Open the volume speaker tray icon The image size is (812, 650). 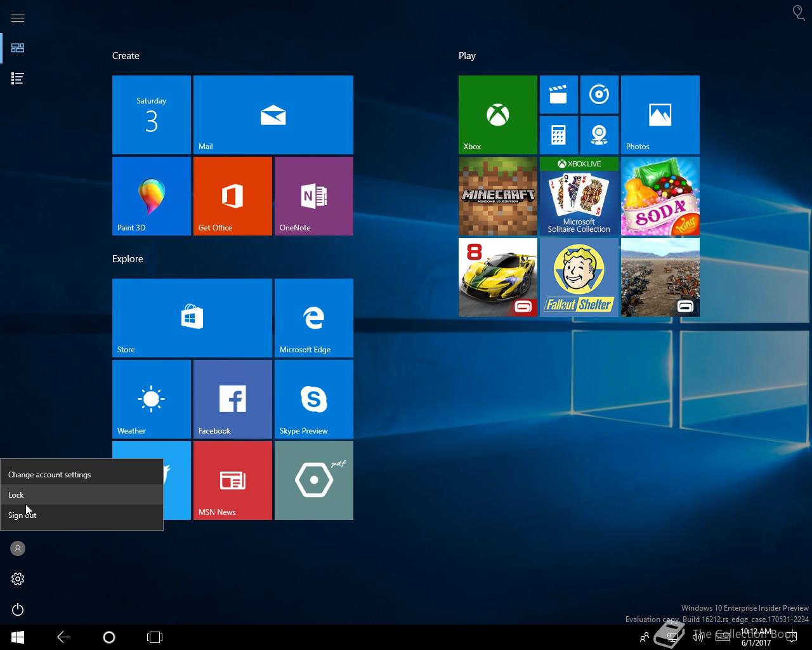(698, 637)
